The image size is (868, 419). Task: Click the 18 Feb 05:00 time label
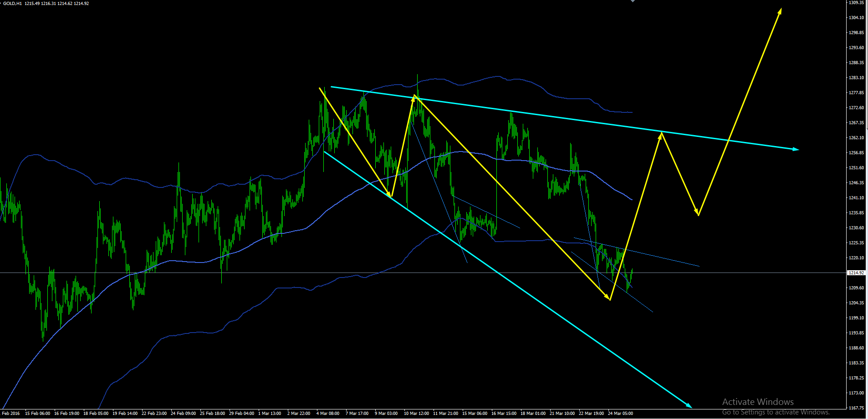click(96, 414)
